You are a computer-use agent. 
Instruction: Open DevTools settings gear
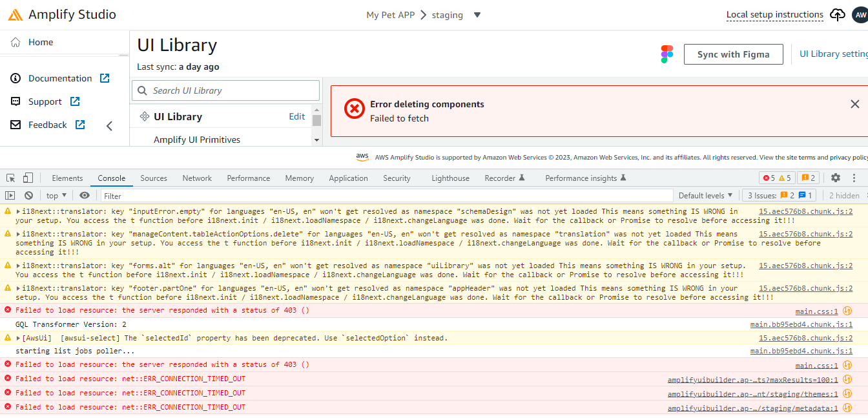click(x=836, y=178)
